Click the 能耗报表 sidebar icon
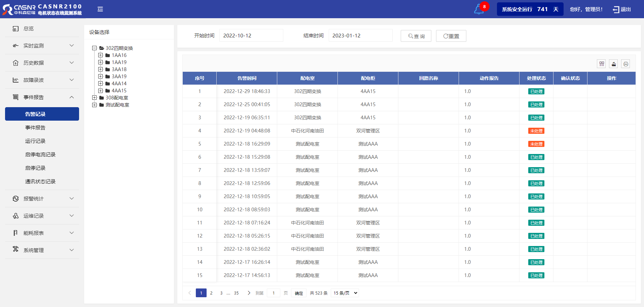This screenshot has width=644, height=307. [15, 233]
